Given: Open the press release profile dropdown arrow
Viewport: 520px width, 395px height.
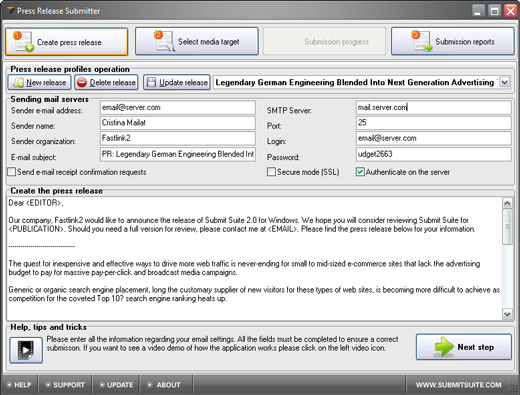Looking at the screenshot, I should (505, 82).
